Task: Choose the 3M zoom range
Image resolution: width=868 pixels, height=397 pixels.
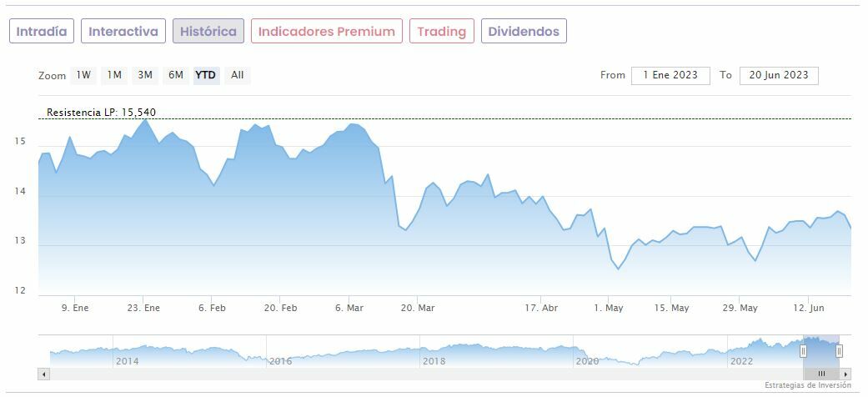Action: (x=145, y=75)
